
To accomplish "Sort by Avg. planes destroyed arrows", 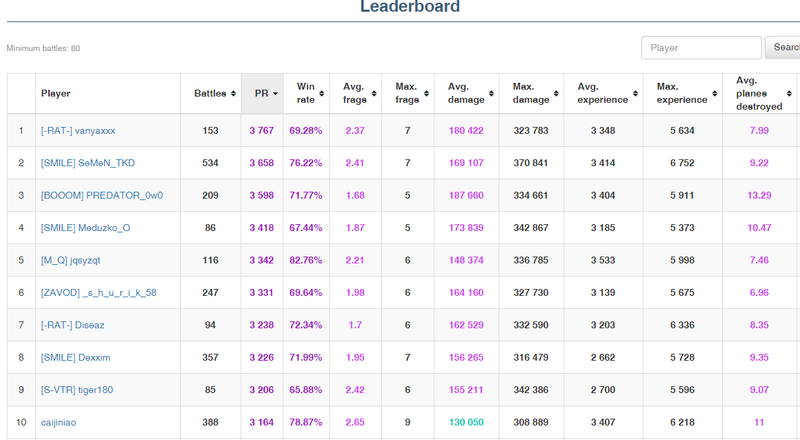I will click(x=789, y=93).
